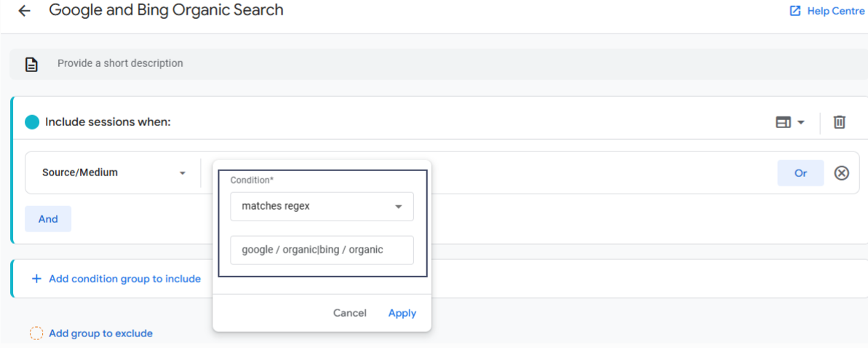The width and height of the screenshot is (868, 348).
Task: Click the Or button
Action: [x=800, y=173]
